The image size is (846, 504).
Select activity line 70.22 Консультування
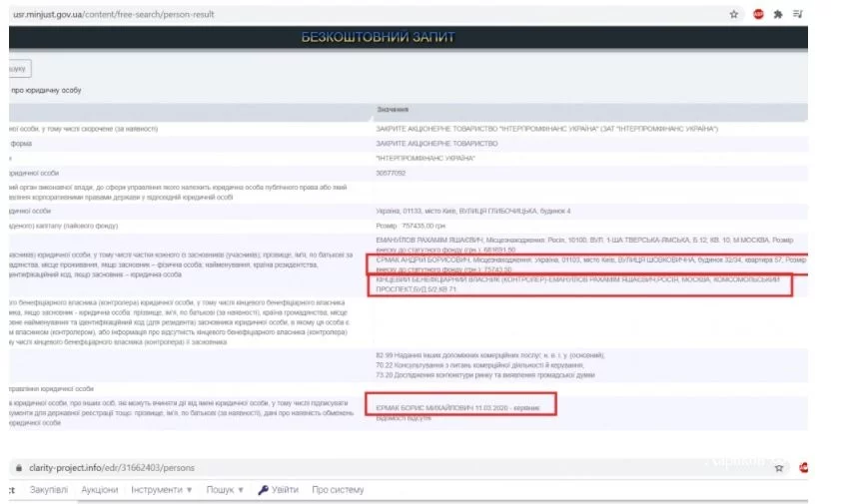(479, 365)
